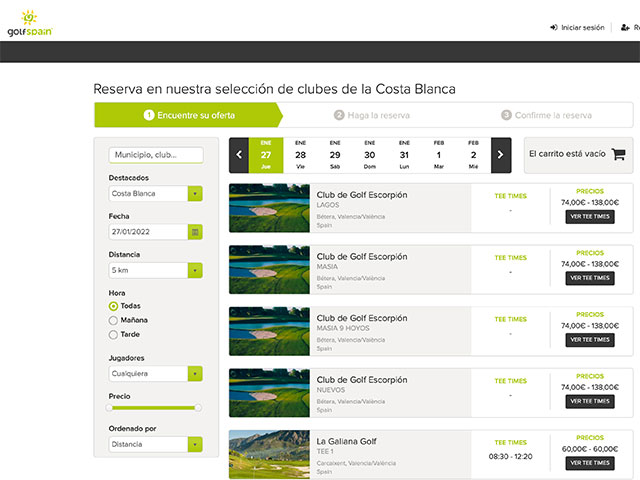Click the shopping cart icon
This screenshot has width=640, height=480.
pos(618,154)
